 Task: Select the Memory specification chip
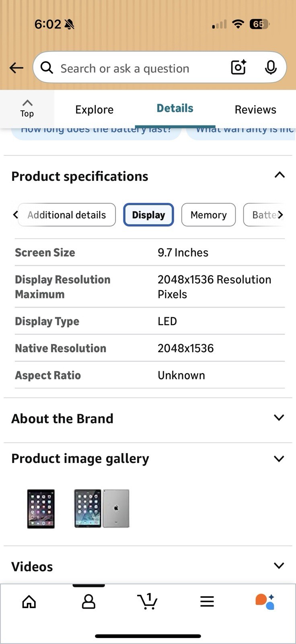[x=208, y=215]
